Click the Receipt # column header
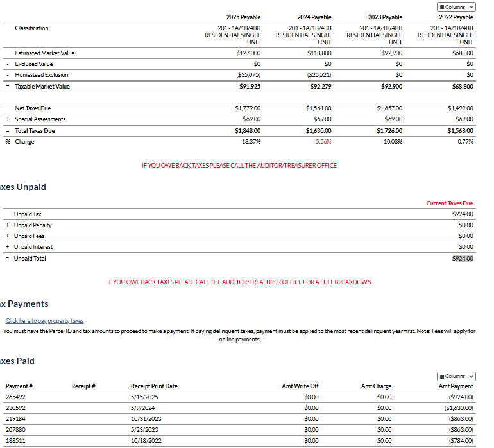The width and height of the screenshot is (494, 448). (83, 386)
